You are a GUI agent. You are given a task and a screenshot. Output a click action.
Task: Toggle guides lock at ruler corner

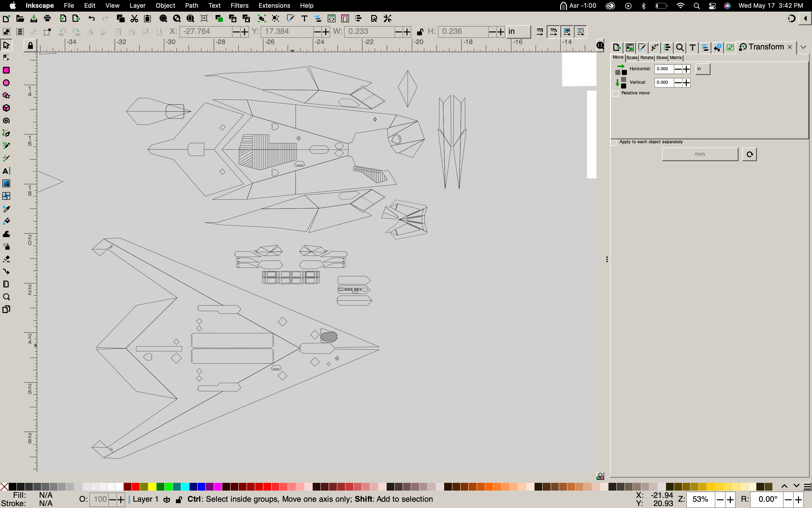click(x=30, y=45)
